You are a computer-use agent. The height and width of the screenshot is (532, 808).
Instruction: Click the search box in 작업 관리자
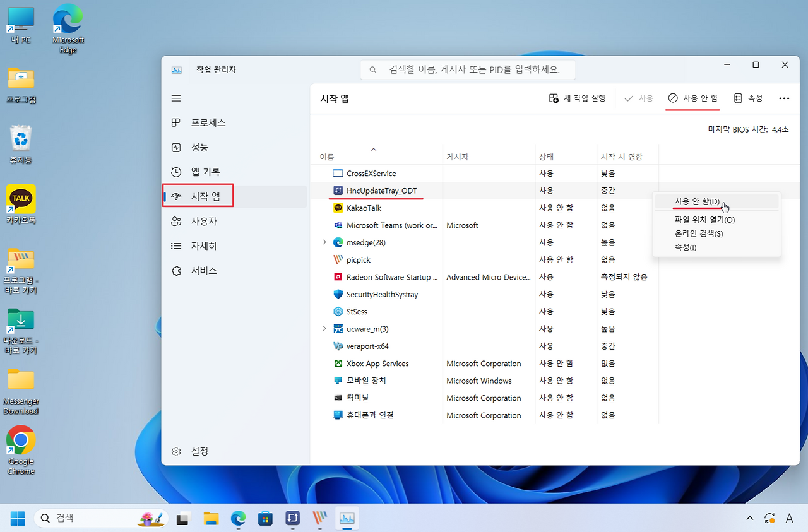[x=468, y=69]
